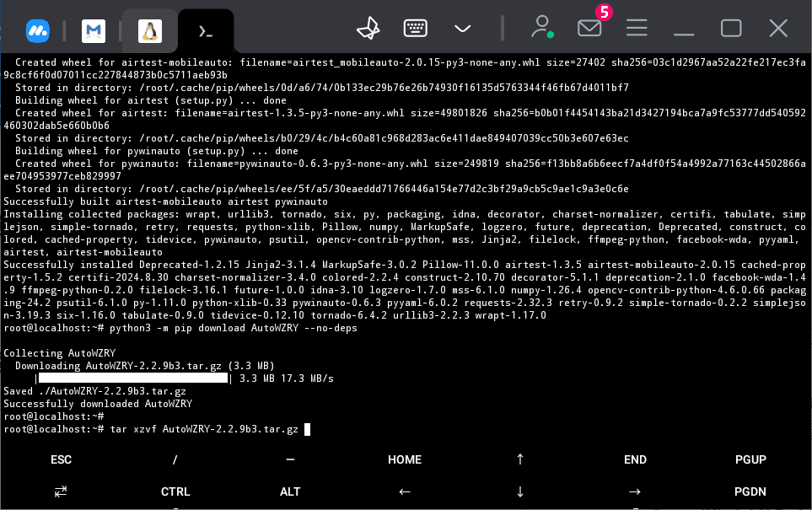812x510 pixels.
Task: Tap the tab key arrows icon
Action: pyautogui.click(x=61, y=491)
